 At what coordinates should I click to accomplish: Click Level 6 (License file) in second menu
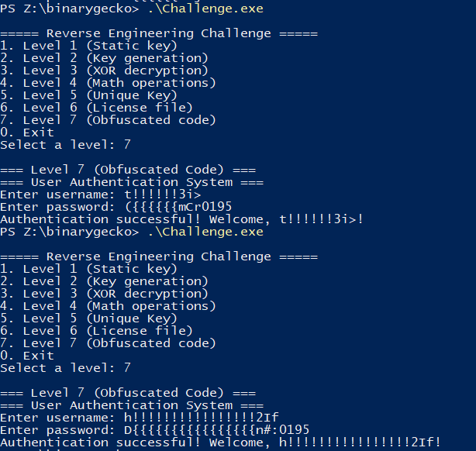pos(96,331)
